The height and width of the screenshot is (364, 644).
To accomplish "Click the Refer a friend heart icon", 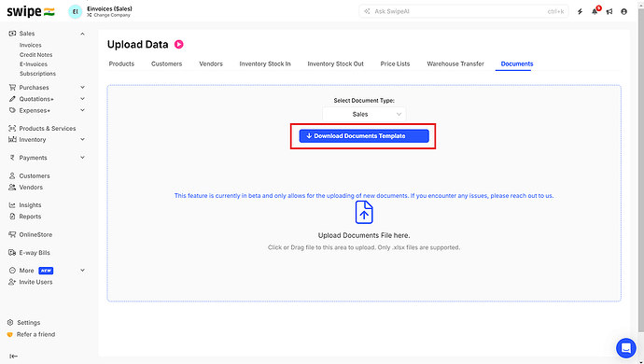I will (x=10, y=334).
